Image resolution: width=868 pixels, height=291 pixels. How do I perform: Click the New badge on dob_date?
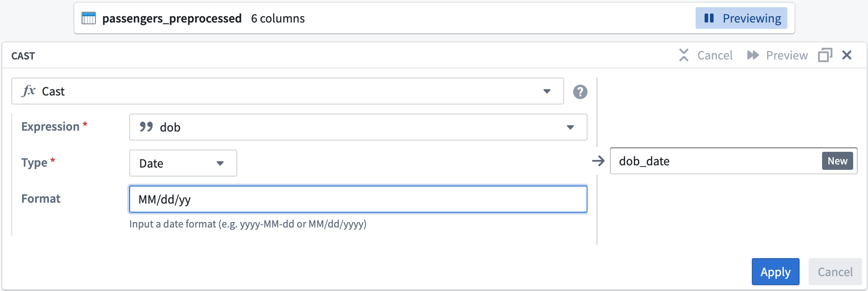tap(837, 161)
